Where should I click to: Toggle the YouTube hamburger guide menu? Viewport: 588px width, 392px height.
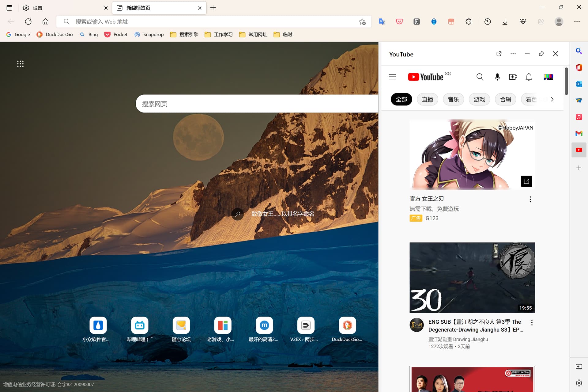coord(392,77)
